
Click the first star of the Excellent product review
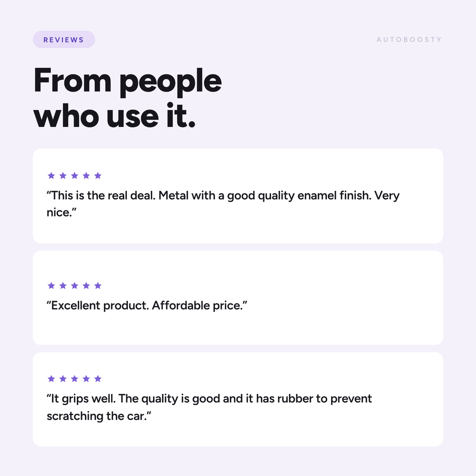[51, 286]
